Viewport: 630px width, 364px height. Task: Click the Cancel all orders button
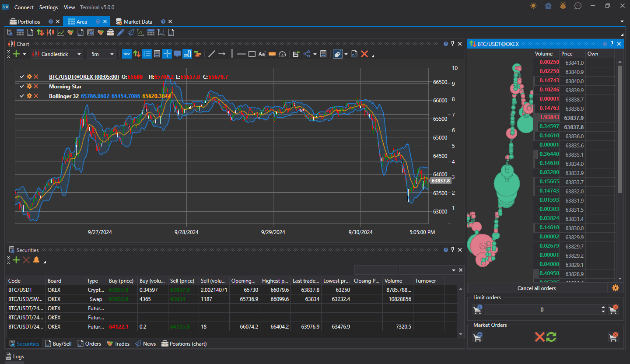click(536, 288)
